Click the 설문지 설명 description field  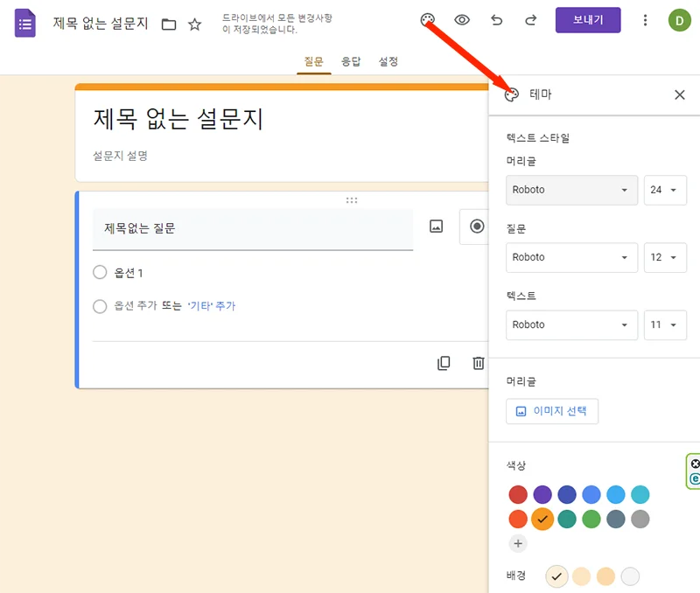[120, 156]
